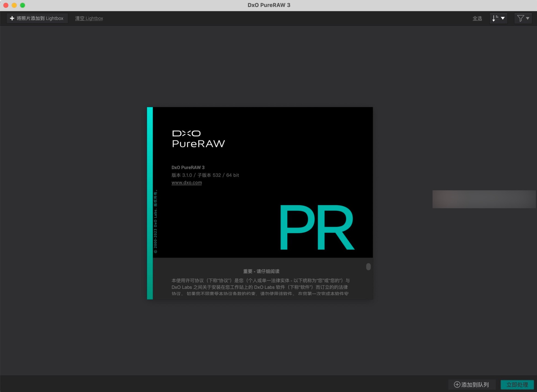This screenshot has width=537, height=392.
Task: Maximize the window with green button
Action: coord(23,5)
